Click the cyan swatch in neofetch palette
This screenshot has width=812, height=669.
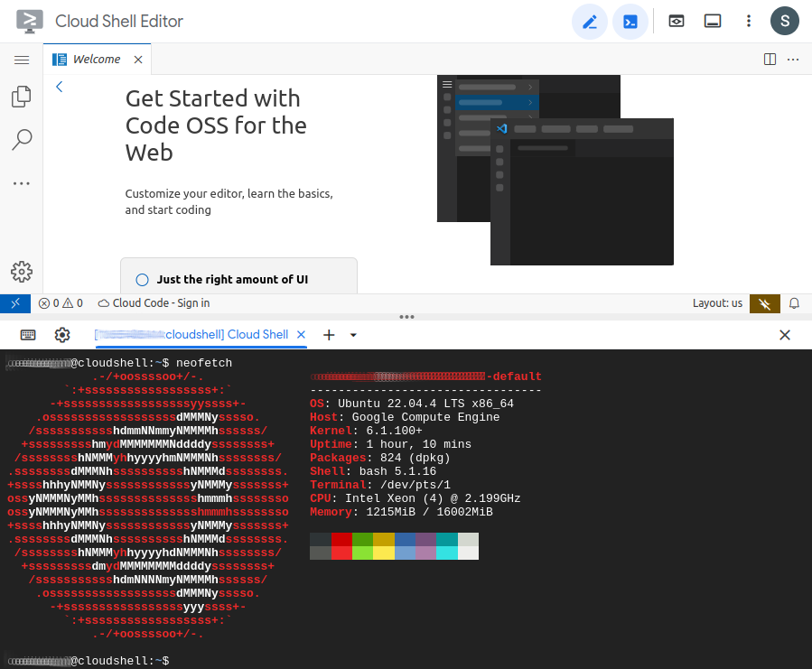[x=447, y=540]
